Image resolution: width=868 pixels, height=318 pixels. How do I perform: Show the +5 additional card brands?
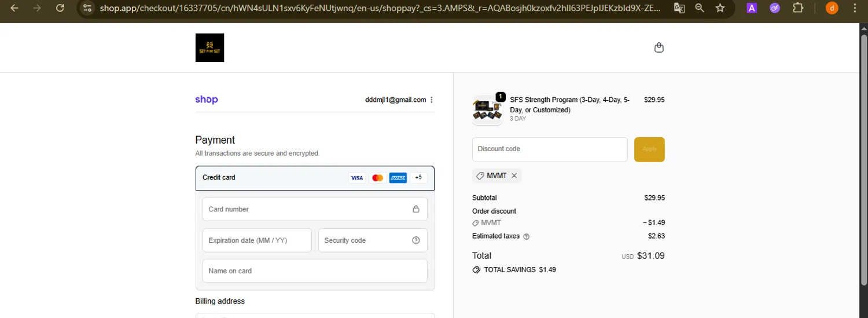point(418,178)
